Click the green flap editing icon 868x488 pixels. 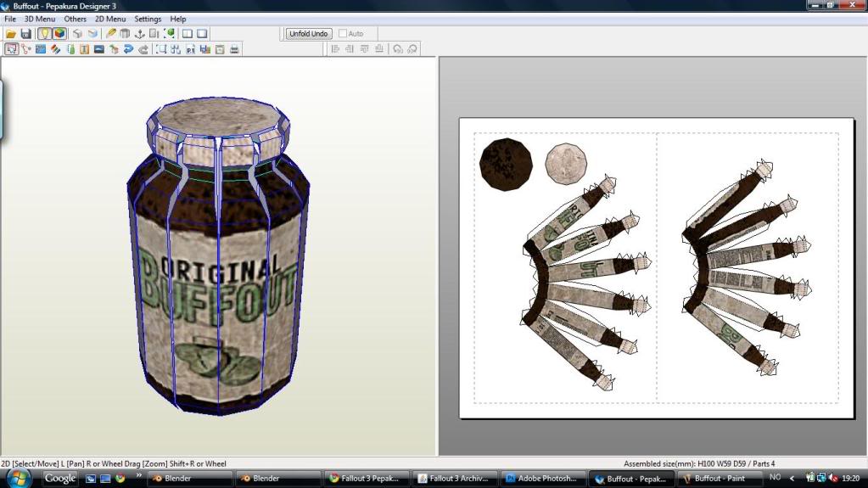pyautogui.click(x=70, y=49)
